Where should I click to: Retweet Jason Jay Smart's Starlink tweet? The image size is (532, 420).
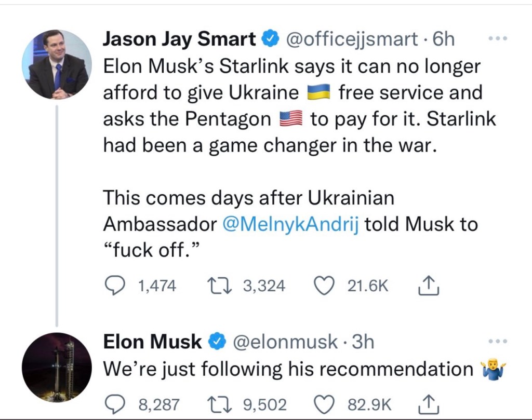coord(215,286)
